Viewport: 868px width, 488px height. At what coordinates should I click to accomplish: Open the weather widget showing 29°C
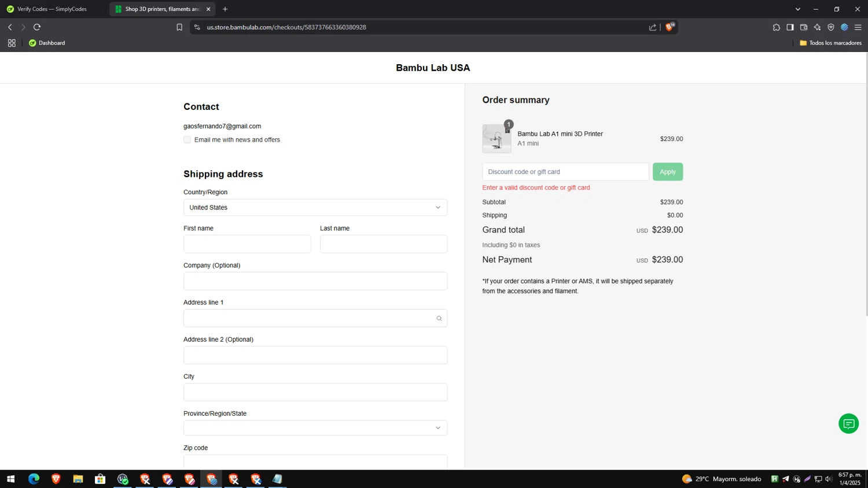pyautogui.click(x=722, y=479)
